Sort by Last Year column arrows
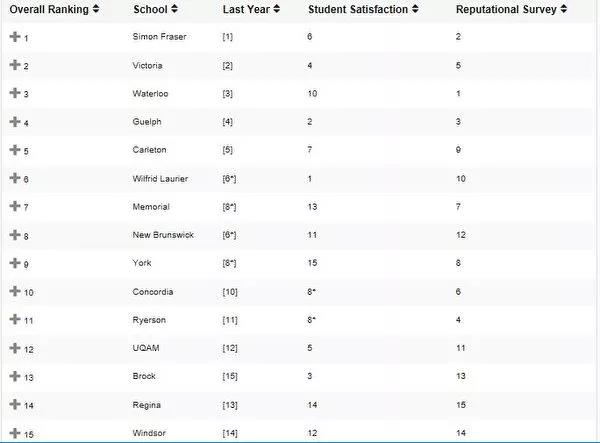Image resolution: width=600 pixels, height=443 pixels. (277, 9)
